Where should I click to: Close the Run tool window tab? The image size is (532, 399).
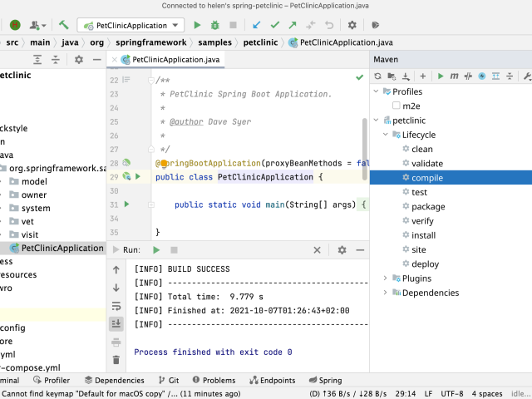pos(317,250)
